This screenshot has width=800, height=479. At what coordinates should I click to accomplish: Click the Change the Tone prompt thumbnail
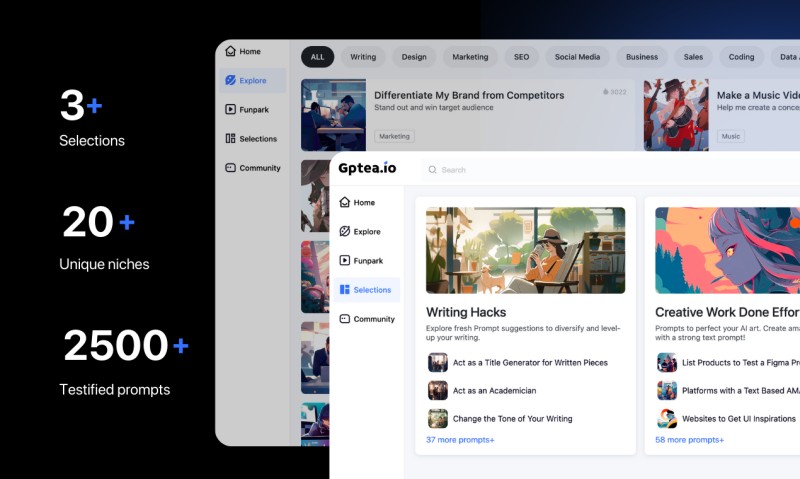pos(437,418)
